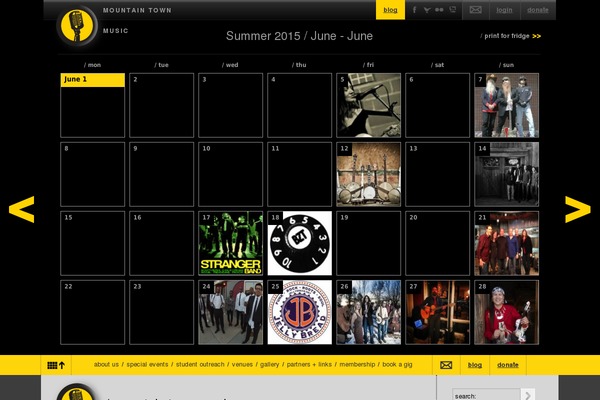Click the donate link in yellow bar
Image resolution: width=600 pixels, height=400 pixels.
click(508, 365)
